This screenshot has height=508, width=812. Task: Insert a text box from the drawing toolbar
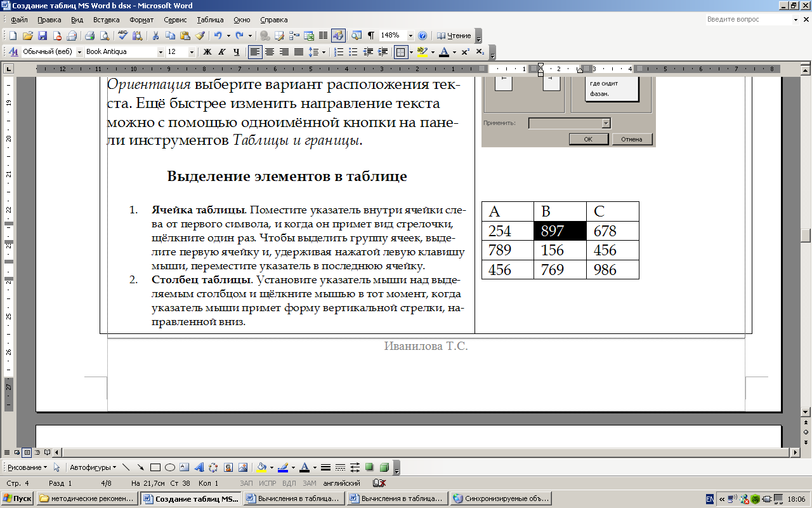pos(185,467)
